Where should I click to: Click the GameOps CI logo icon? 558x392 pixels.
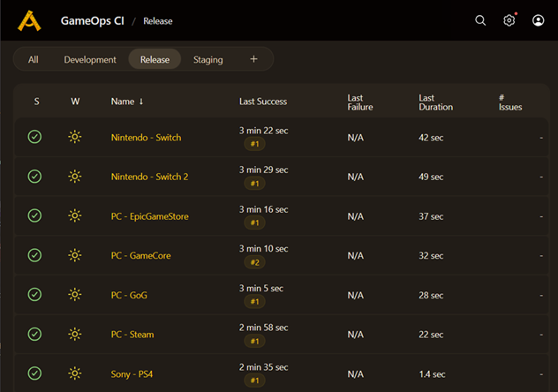pos(29,21)
